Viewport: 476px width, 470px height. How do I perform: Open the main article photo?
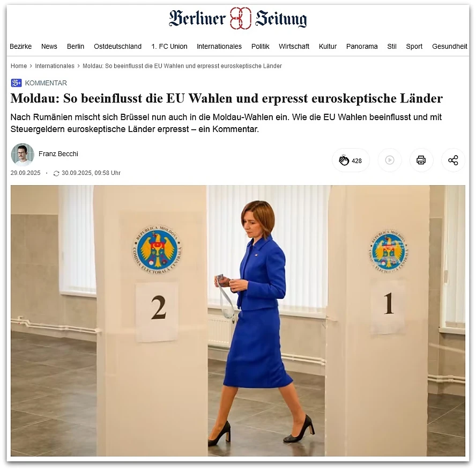point(238,321)
